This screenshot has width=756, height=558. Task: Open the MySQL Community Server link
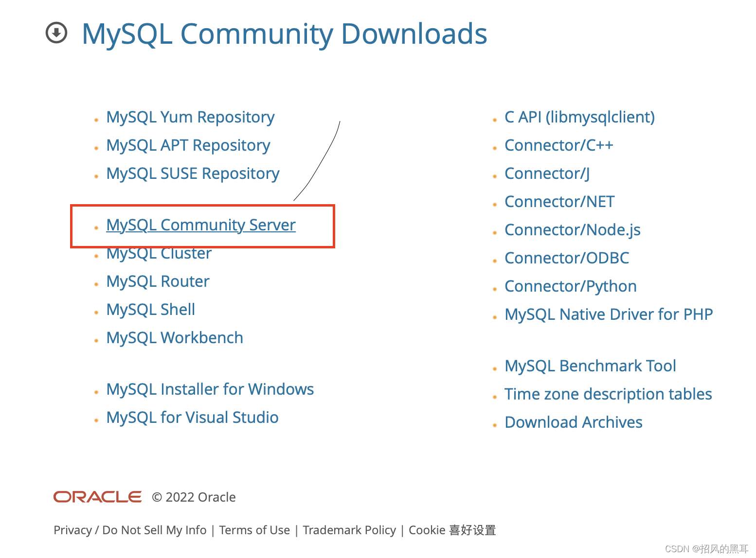pyautogui.click(x=201, y=225)
